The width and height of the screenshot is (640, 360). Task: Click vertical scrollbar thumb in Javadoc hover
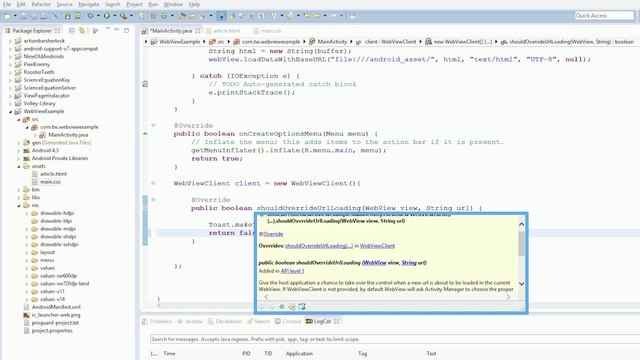pos(521,243)
